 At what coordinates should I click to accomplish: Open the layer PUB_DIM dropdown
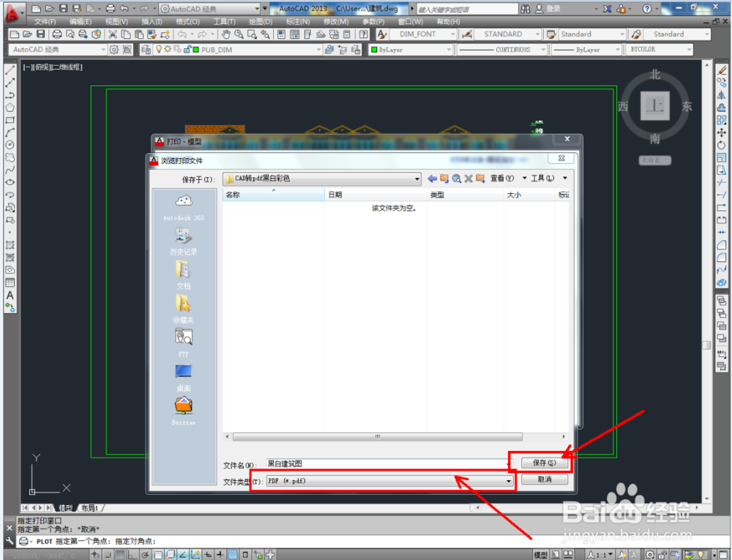(238, 50)
